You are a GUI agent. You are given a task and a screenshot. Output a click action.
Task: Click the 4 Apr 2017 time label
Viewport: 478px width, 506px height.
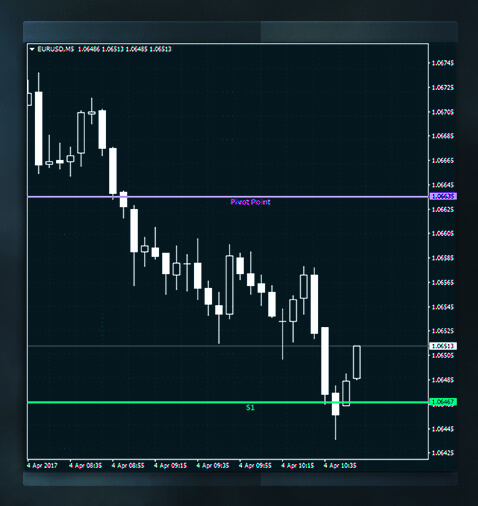(x=42, y=466)
